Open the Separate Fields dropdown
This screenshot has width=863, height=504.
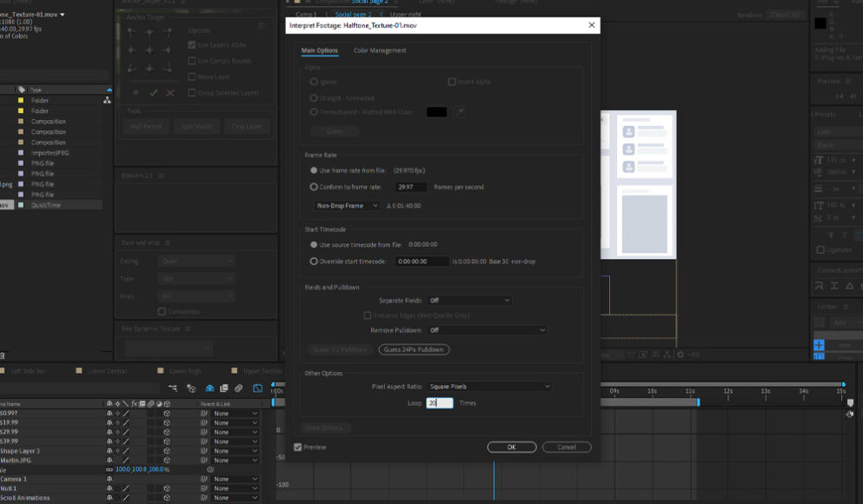click(x=469, y=299)
